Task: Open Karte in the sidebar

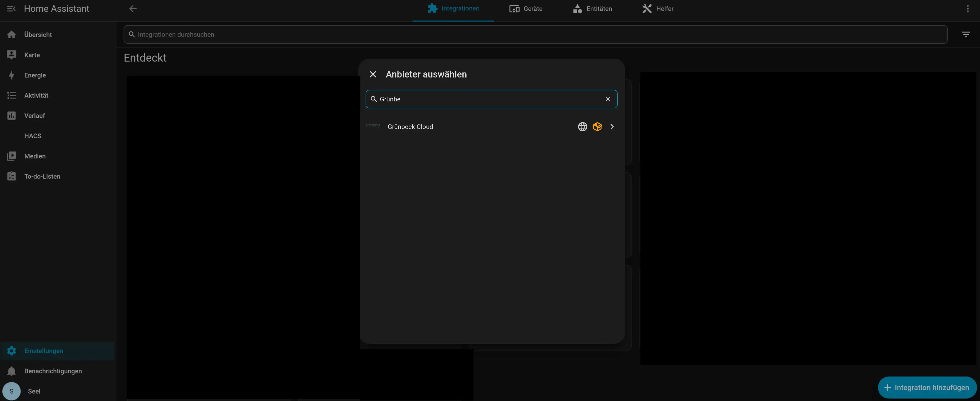Action: click(58, 55)
